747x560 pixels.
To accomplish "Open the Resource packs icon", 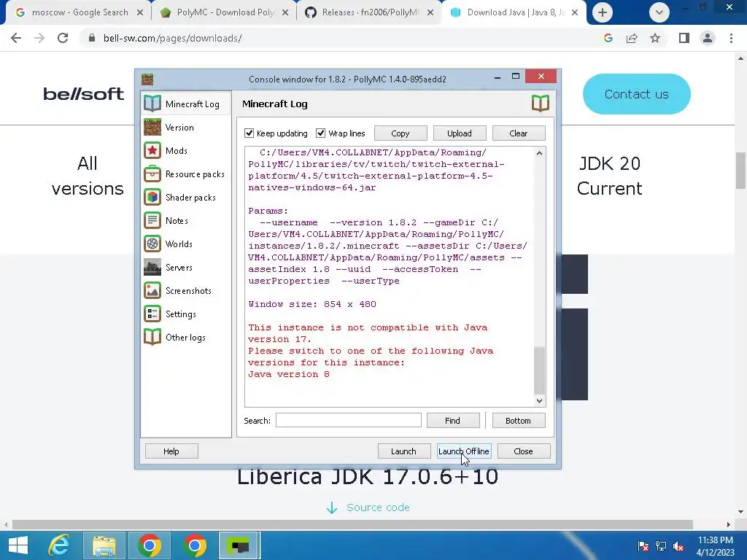I will coord(152,174).
